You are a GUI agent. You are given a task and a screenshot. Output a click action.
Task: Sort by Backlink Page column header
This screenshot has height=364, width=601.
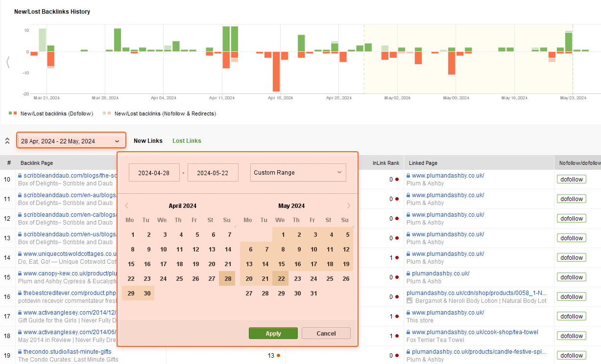[x=37, y=163]
